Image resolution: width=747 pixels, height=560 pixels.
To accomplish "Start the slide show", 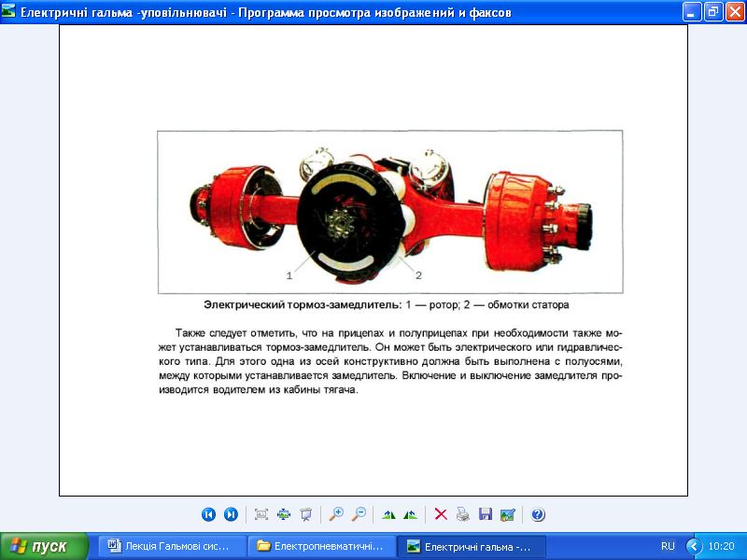I will 306,514.
